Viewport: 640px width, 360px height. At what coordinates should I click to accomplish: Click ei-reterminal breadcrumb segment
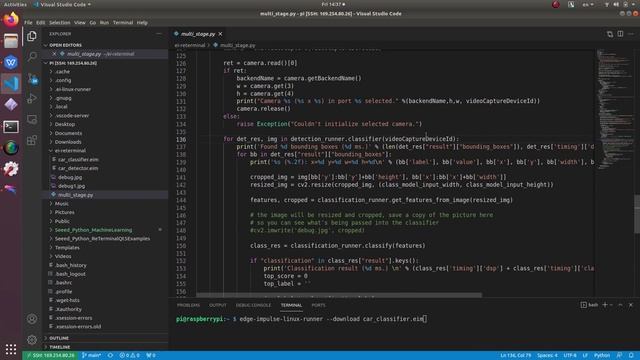(x=190, y=45)
